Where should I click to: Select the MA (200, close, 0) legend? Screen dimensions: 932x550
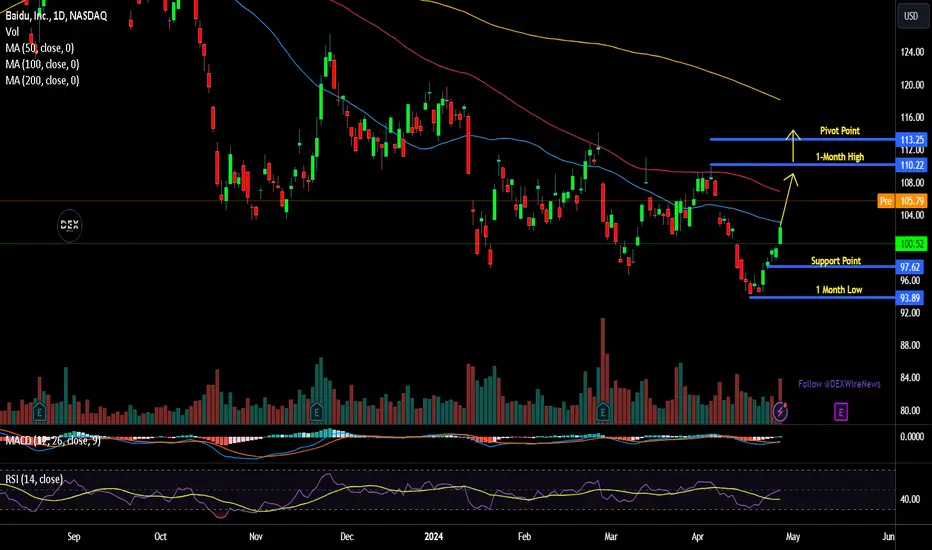(x=42, y=80)
